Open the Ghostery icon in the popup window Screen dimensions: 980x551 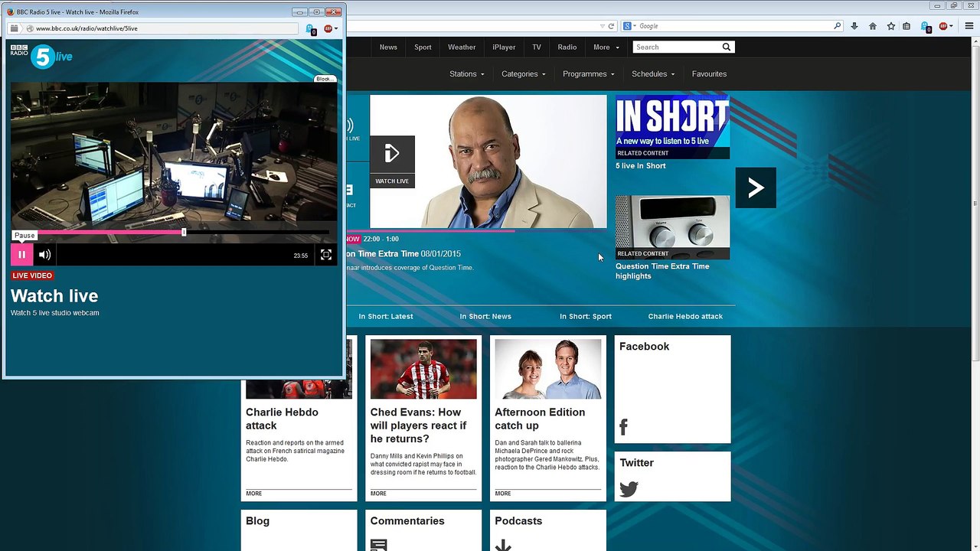311,29
